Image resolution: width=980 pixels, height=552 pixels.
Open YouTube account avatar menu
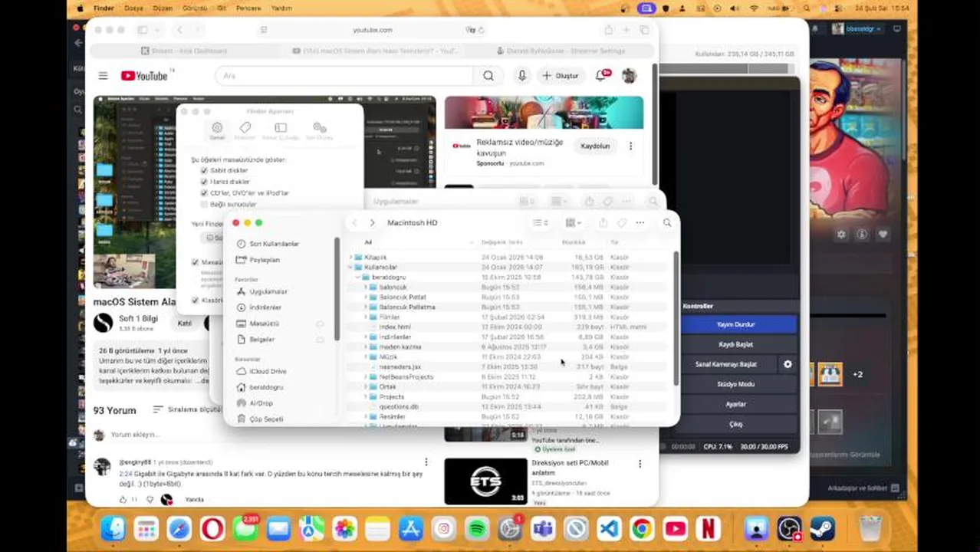pyautogui.click(x=629, y=75)
